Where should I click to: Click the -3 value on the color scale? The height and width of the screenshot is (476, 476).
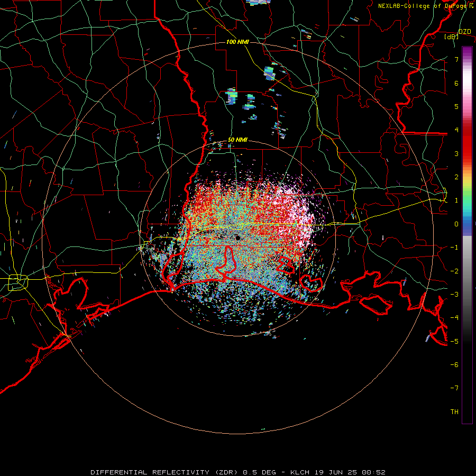coord(454,294)
